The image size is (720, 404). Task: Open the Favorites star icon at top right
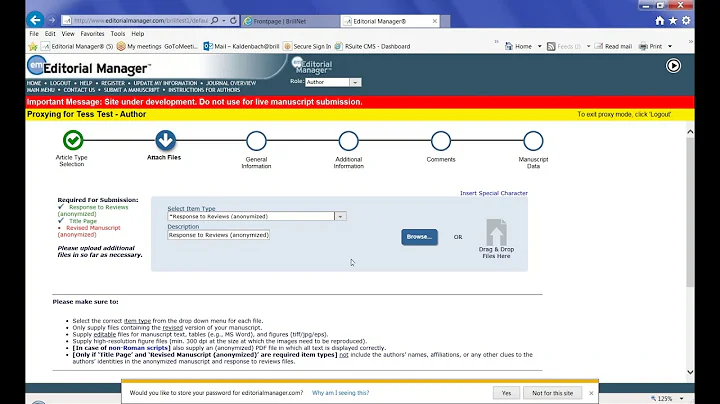tap(673, 21)
